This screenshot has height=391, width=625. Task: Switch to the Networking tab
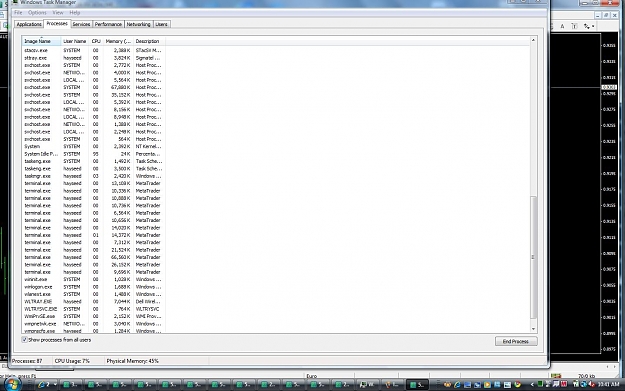click(139, 24)
